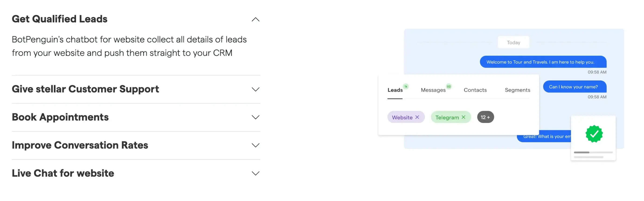Click the green verified checkmark badge

click(x=594, y=134)
